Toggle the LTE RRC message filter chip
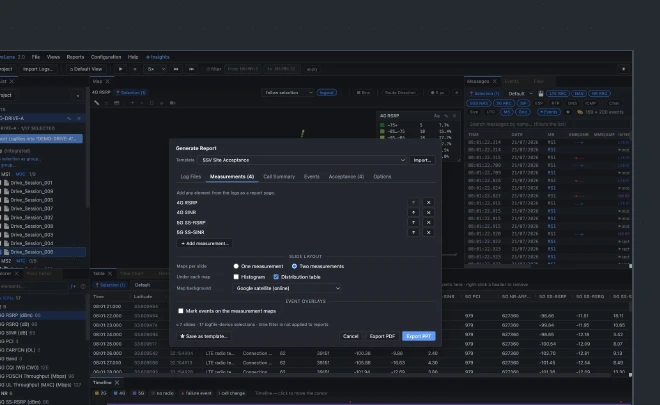Viewport: 660px width, 405px height. [x=558, y=93]
